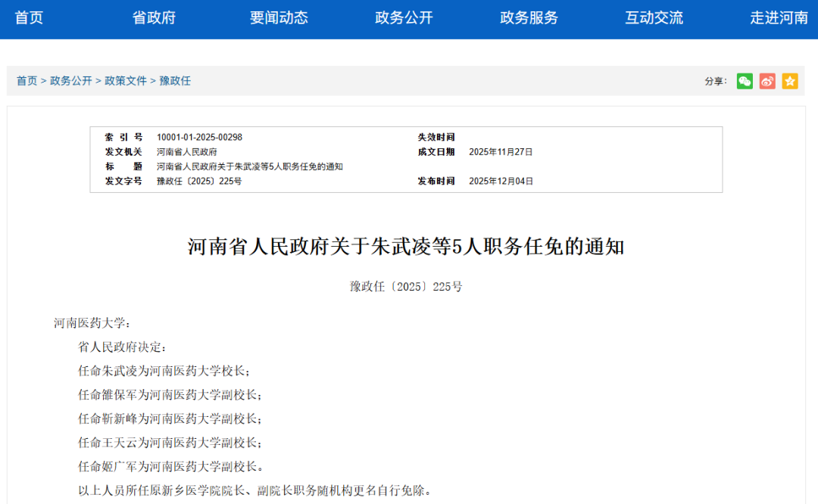
Task: Click 豫政任 in the breadcrumb trail
Action: (x=176, y=80)
